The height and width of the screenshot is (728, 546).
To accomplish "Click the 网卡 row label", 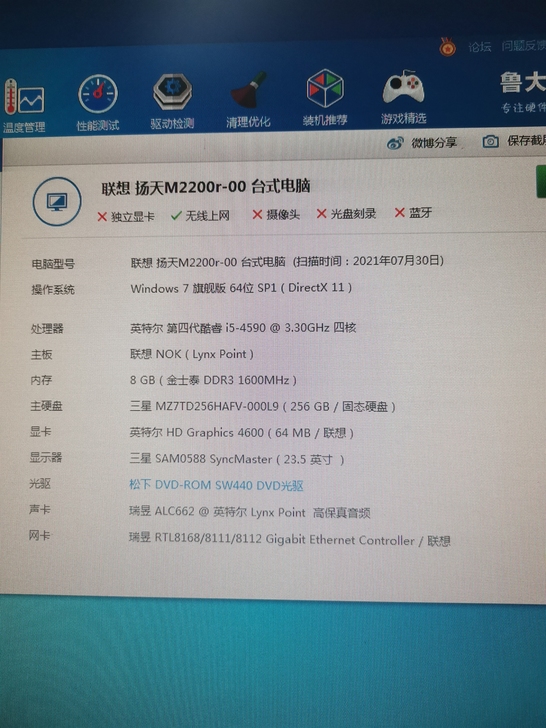I will (39, 535).
